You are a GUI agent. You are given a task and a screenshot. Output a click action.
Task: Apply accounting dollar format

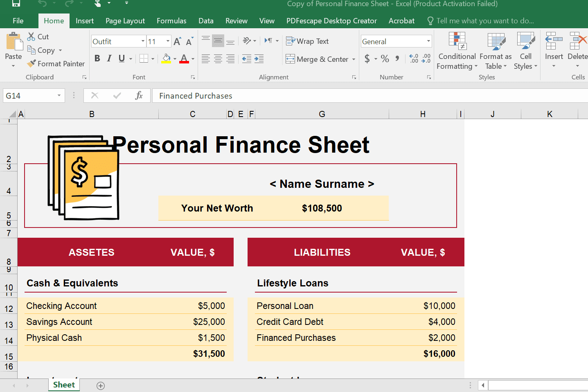[x=367, y=59]
